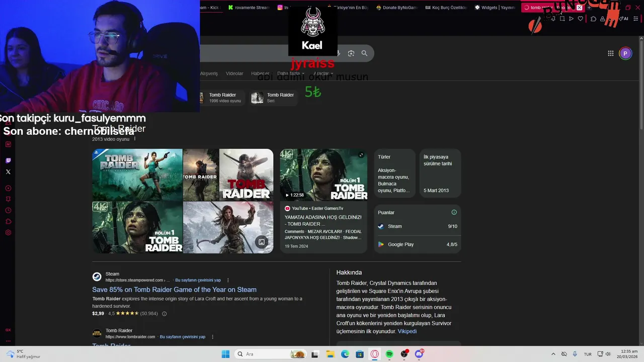Open snowy Rise of the Tomb Raider image

pos(228,227)
